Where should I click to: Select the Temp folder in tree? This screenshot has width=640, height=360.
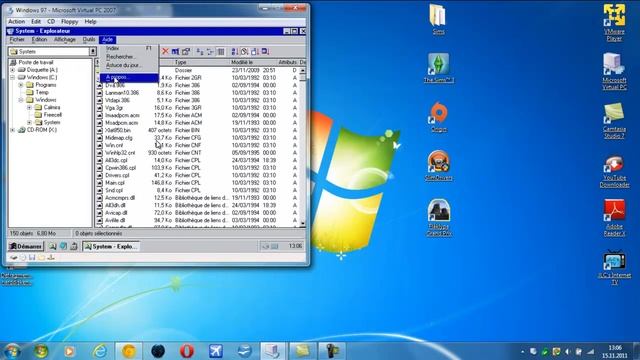point(42,93)
